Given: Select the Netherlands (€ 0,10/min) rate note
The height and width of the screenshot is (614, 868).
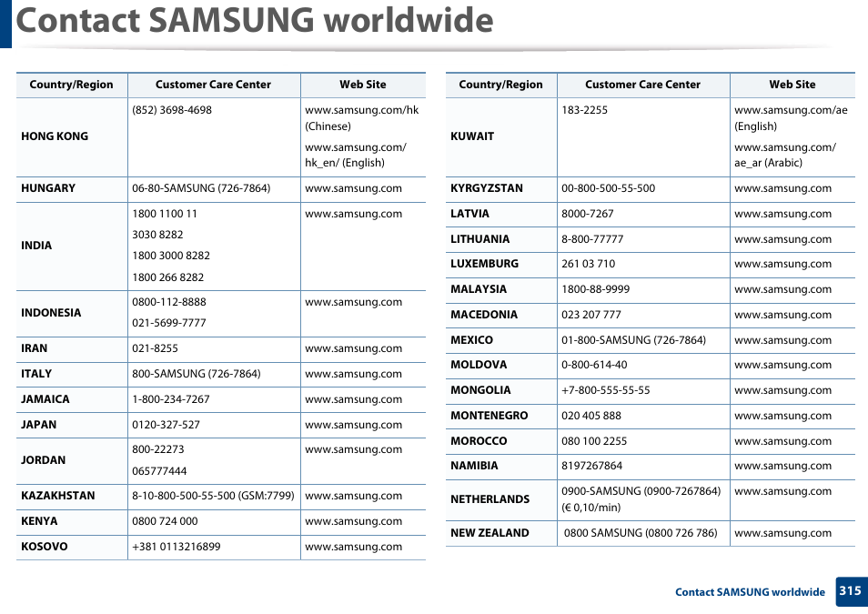Looking at the screenshot, I should [x=590, y=508].
